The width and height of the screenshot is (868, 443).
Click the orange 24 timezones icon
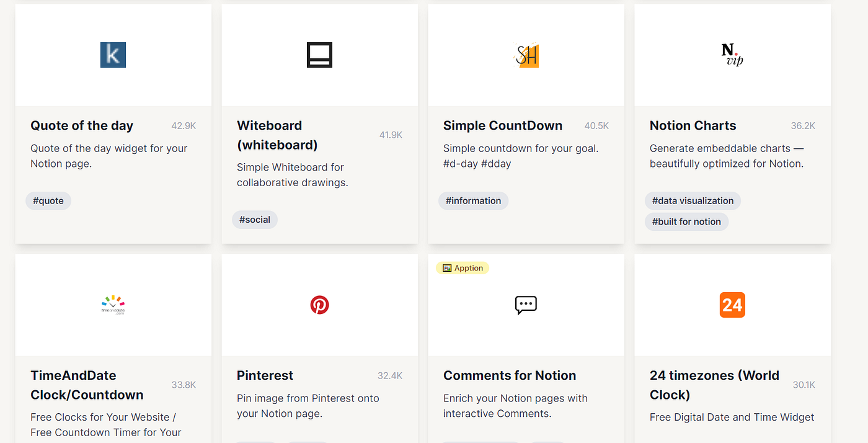coord(732,305)
